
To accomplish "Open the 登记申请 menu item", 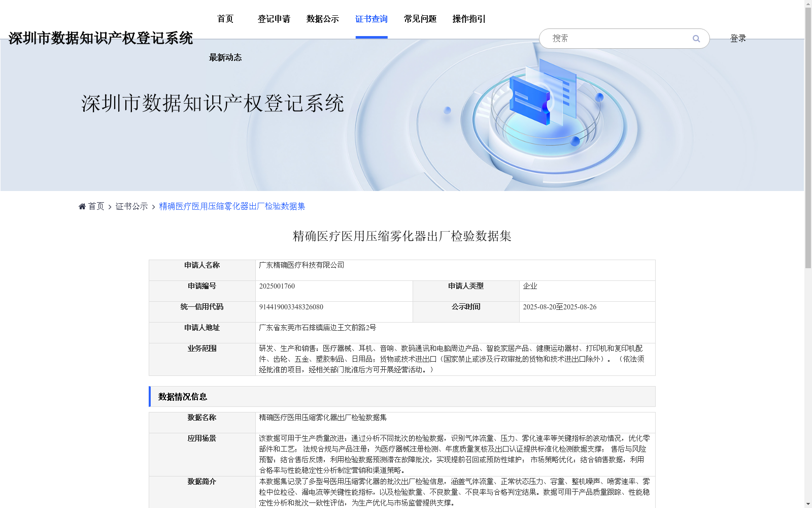I will [x=274, y=19].
